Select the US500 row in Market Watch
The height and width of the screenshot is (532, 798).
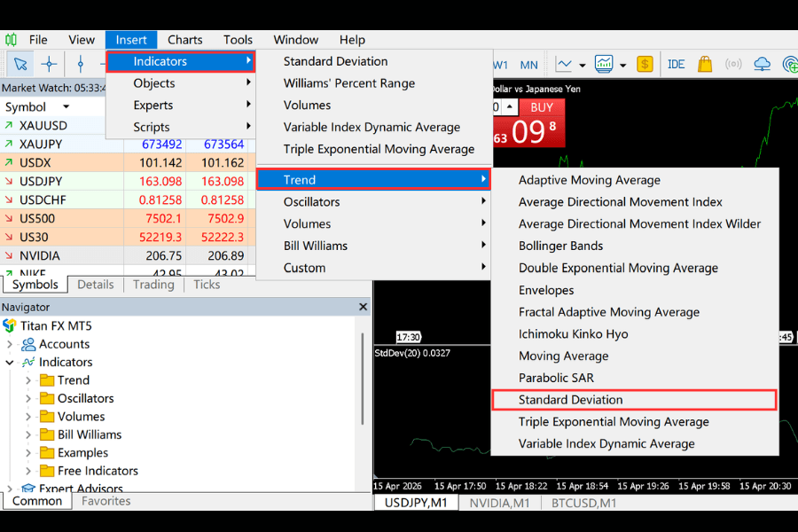[x=125, y=218]
